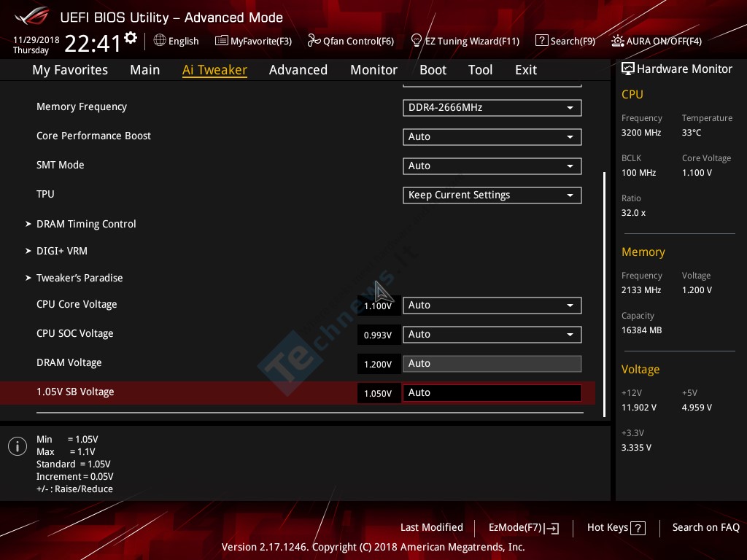Click CPU Frequency 3200 MHz value
The image size is (747, 560).
(641, 133)
